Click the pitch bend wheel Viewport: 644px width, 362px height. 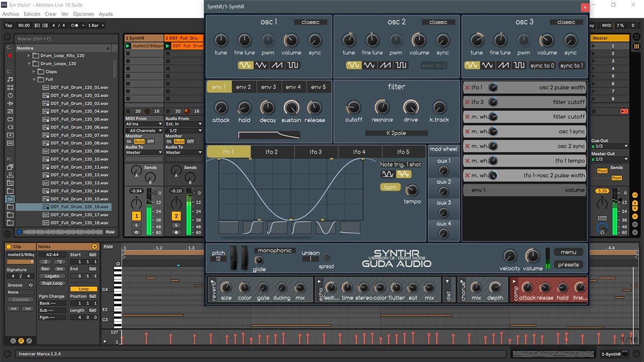click(234, 257)
